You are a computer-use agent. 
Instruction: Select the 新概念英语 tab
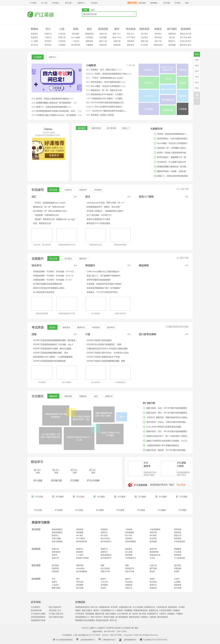[96, 128]
